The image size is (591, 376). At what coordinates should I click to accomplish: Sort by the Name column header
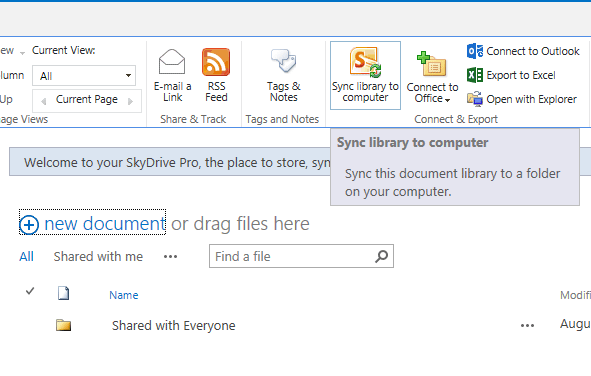point(124,295)
